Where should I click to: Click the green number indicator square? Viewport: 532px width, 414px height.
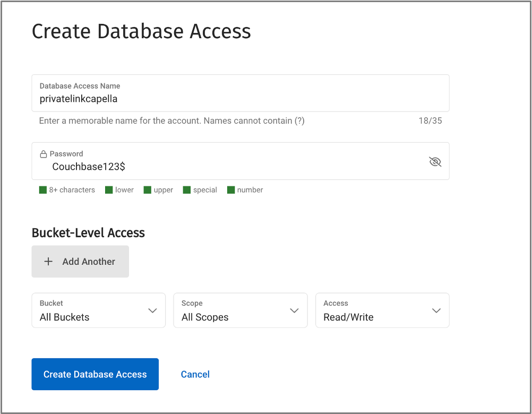(x=231, y=190)
